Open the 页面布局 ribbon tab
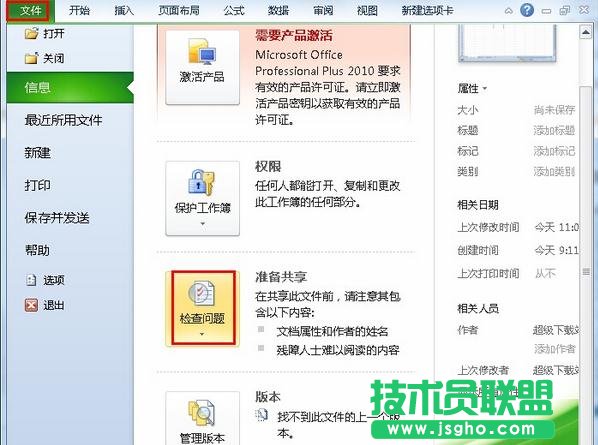The image size is (598, 445). pos(179,10)
